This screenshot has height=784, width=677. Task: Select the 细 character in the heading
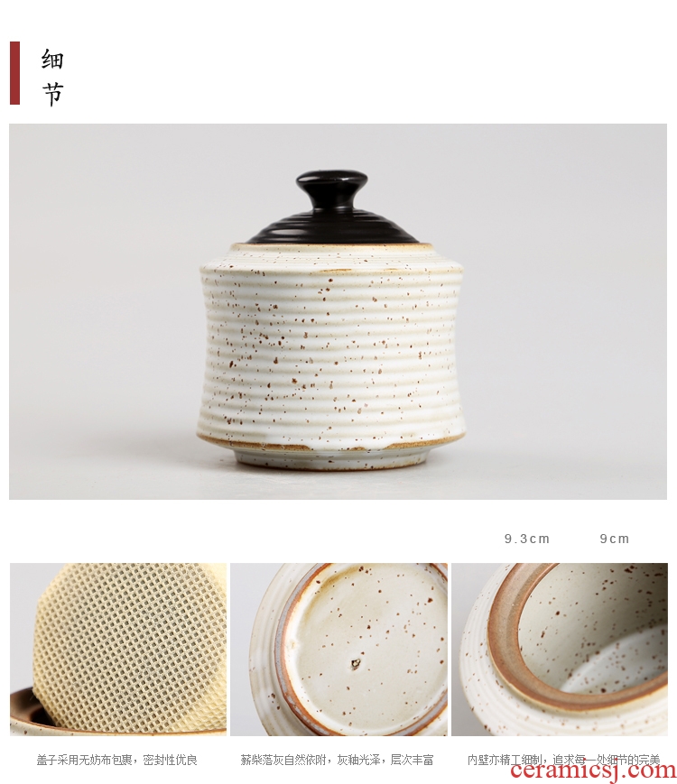point(52,59)
